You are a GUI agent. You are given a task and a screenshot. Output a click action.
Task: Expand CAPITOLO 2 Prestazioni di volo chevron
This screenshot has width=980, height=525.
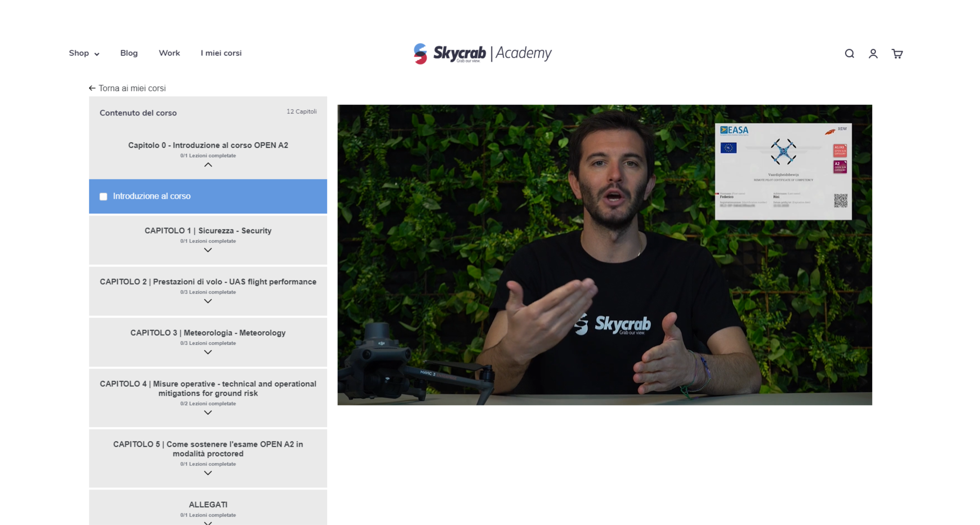click(x=208, y=301)
